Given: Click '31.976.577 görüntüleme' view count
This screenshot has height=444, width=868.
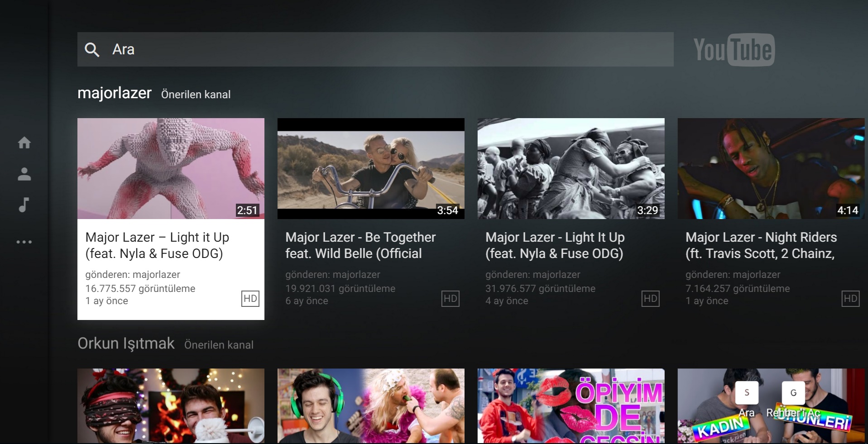Looking at the screenshot, I should [541, 289].
